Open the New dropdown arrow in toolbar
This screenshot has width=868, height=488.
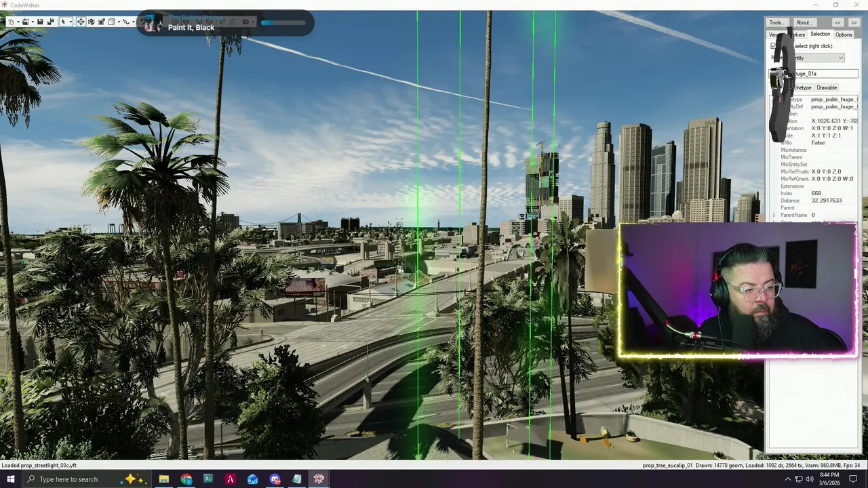(x=18, y=22)
